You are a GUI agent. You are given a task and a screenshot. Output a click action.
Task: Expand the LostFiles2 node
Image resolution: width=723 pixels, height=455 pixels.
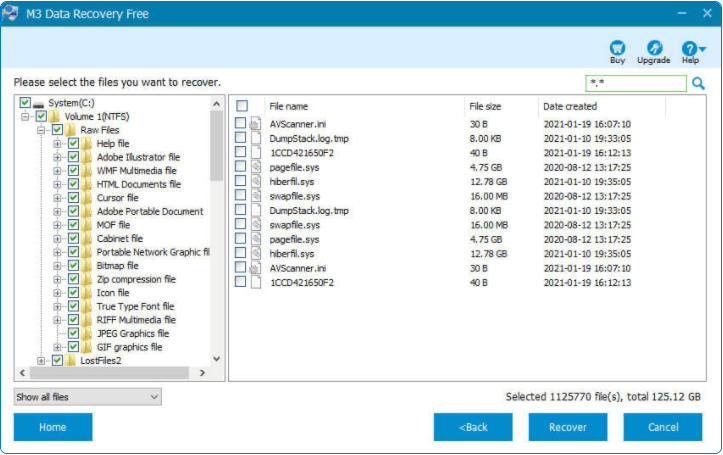coord(41,361)
